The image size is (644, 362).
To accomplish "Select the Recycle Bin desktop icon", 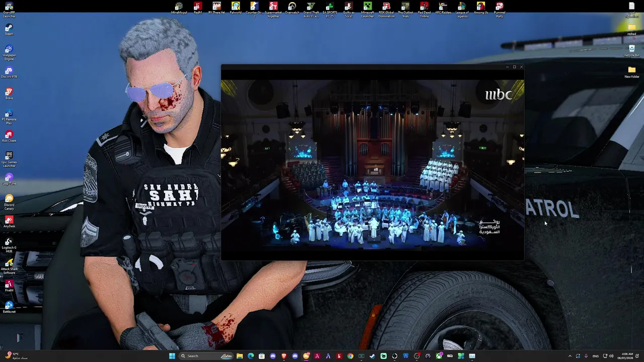I will (632, 51).
